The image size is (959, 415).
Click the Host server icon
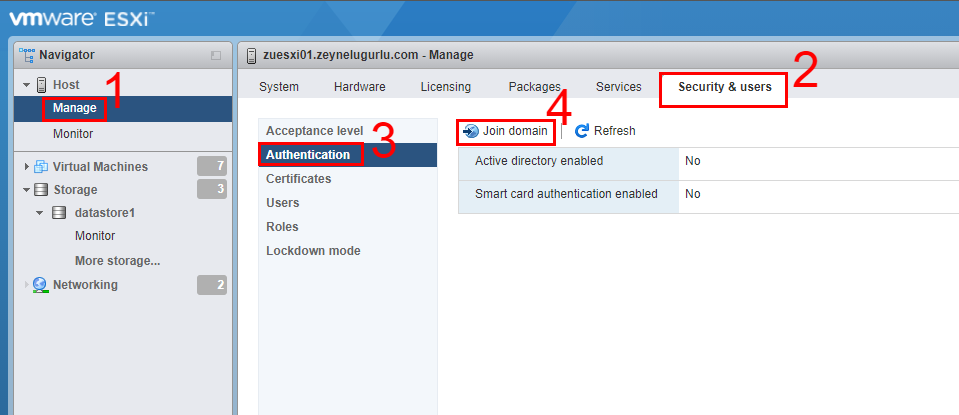[42, 85]
